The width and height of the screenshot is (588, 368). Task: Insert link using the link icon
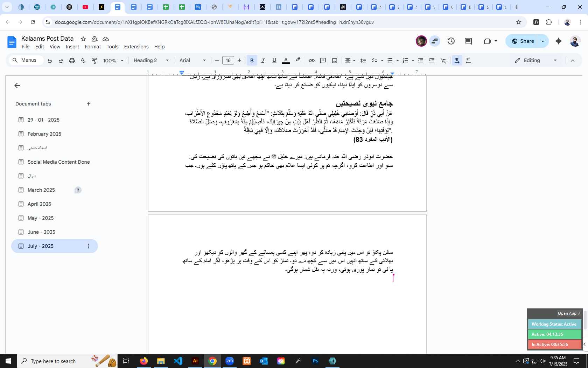point(311,61)
